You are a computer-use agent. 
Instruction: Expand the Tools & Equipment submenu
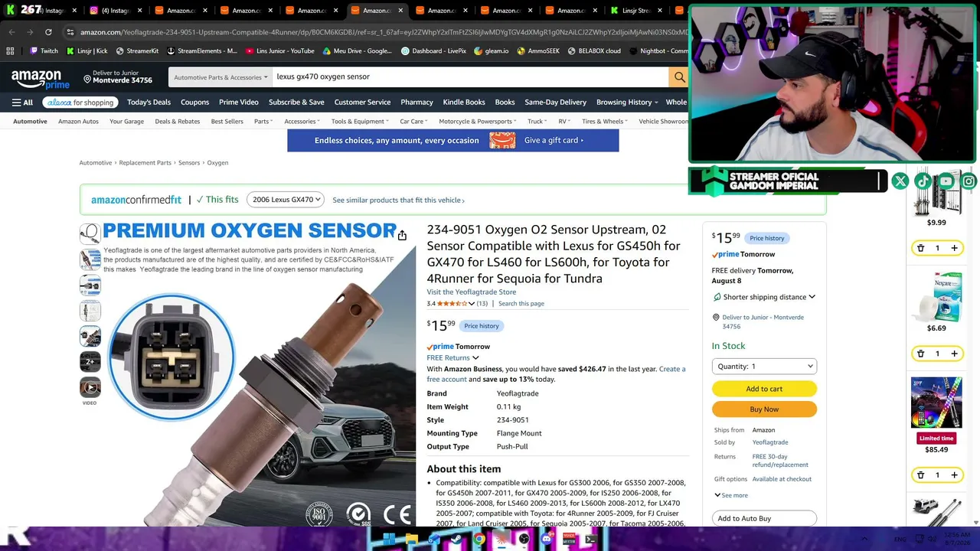[360, 122]
